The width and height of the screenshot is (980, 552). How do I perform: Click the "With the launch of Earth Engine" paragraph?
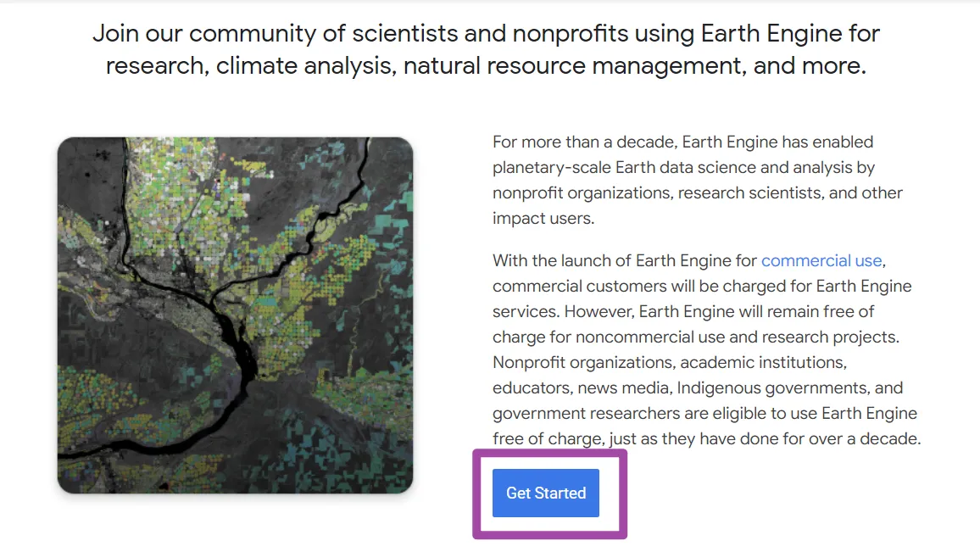pyautogui.click(x=705, y=349)
